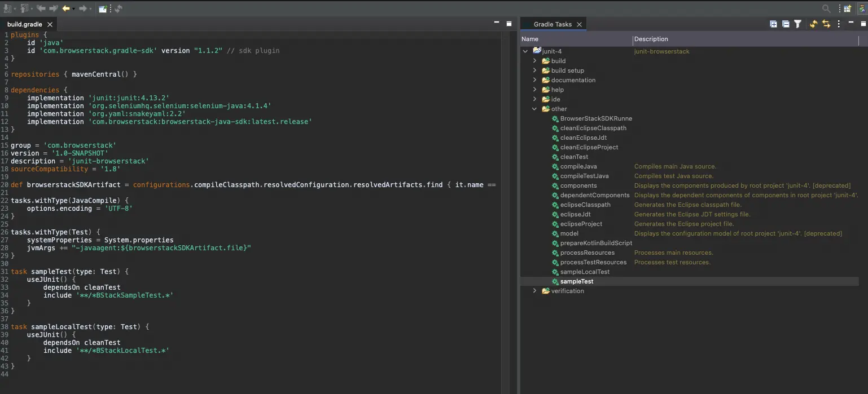This screenshot has height=394, width=868.
Task: Click the search magnifier icon
Action: pos(826,8)
